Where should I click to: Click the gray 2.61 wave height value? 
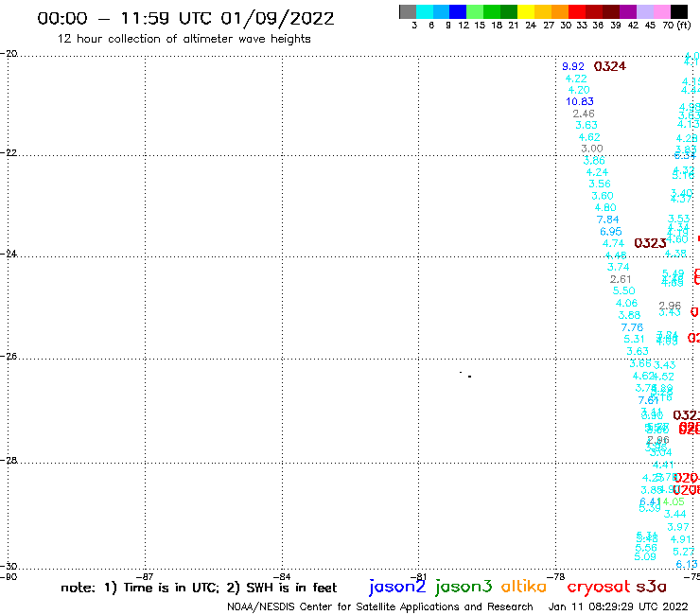621,279
